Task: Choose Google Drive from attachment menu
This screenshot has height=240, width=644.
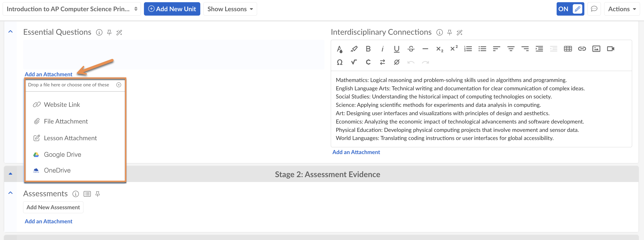Action: [x=62, y=155]
